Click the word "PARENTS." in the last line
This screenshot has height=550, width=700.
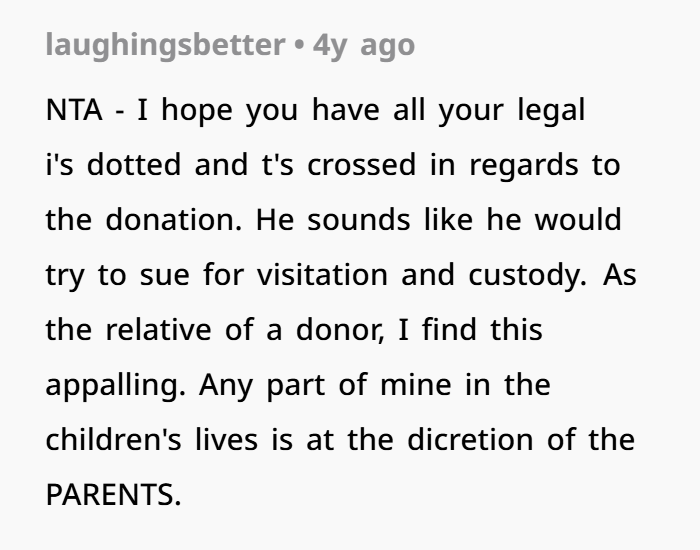(x=113, y=495)
